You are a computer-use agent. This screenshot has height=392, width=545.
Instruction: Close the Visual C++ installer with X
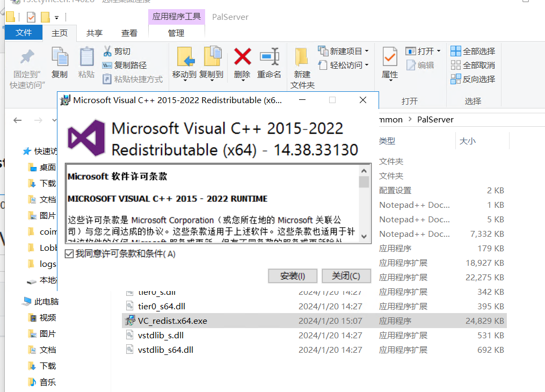click(363, 100)
